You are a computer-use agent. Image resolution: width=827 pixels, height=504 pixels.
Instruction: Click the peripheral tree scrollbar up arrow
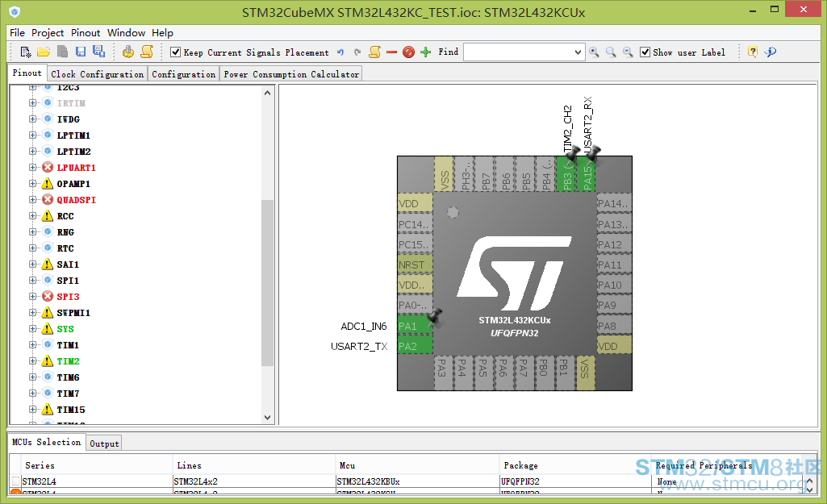267,93
